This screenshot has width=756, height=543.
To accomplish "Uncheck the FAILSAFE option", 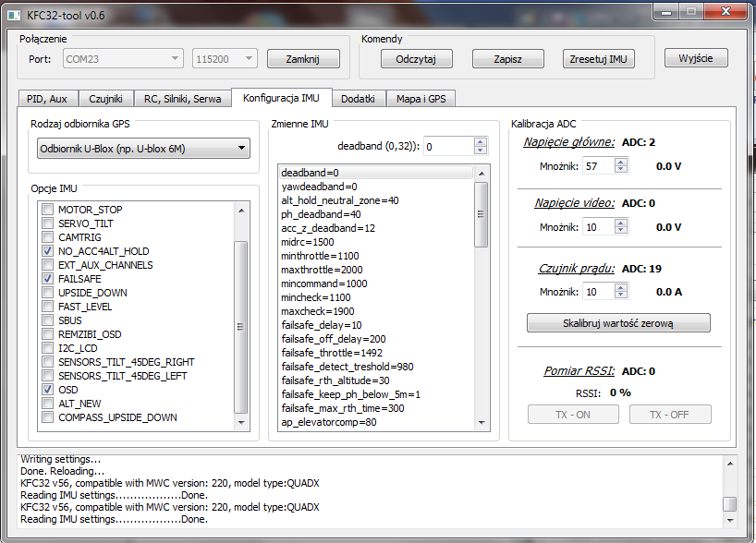I will pyautogui.click(x=47, y=279).
